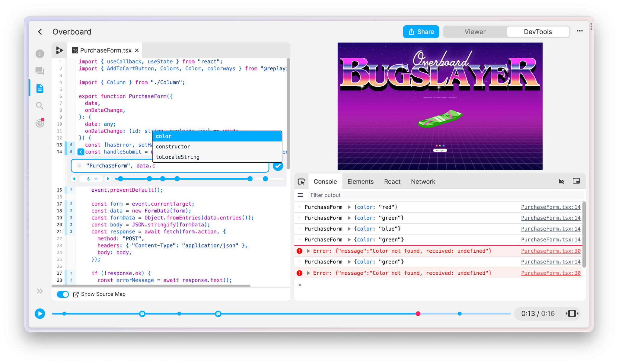Toggle Show Source Map switch
Viewport: 618px width, 364px height.
[x=63, y=294]
